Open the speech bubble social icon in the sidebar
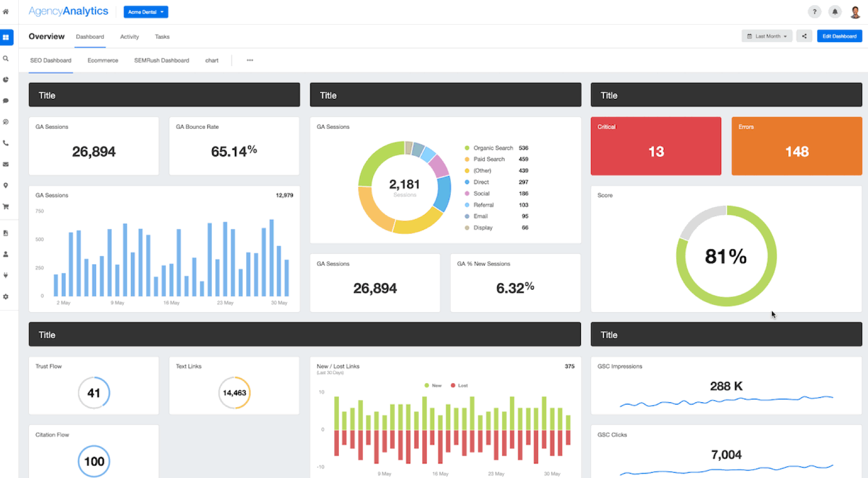The height and width of the screenshot is (478, 868). 6,101
